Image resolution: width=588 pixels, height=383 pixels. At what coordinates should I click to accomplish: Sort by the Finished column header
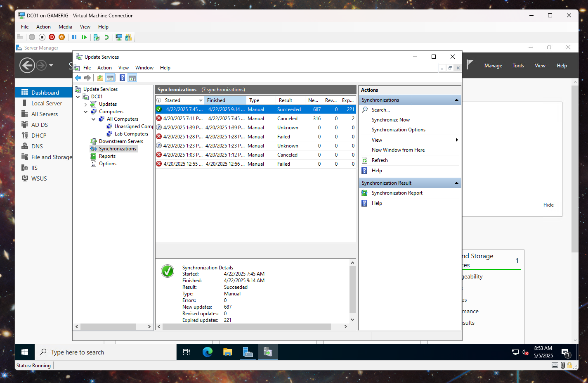coord(225,100)
